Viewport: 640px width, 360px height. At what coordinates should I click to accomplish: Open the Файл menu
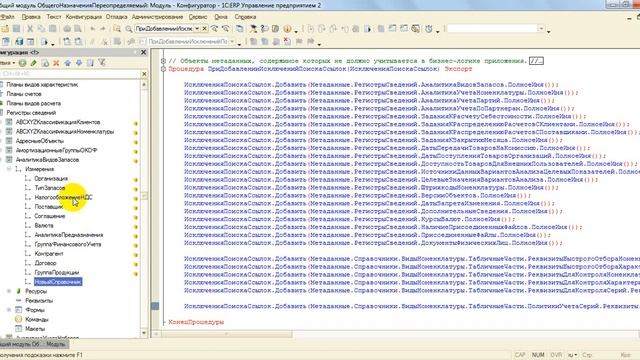point(7,17)
